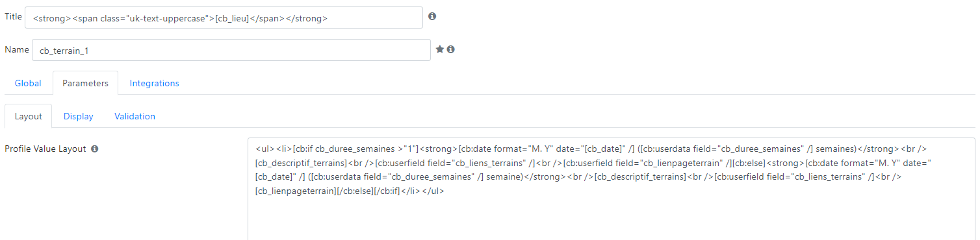Viewport: 980px width, 240px height.
Task: Click the Title field label
Action: pos(14,16)
